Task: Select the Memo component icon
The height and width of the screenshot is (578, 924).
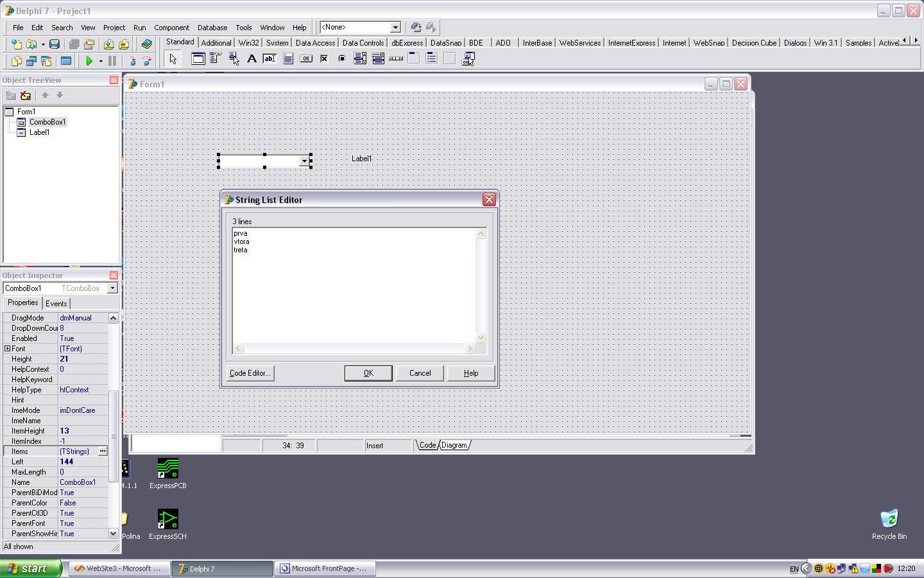Action: click(288, 58)
